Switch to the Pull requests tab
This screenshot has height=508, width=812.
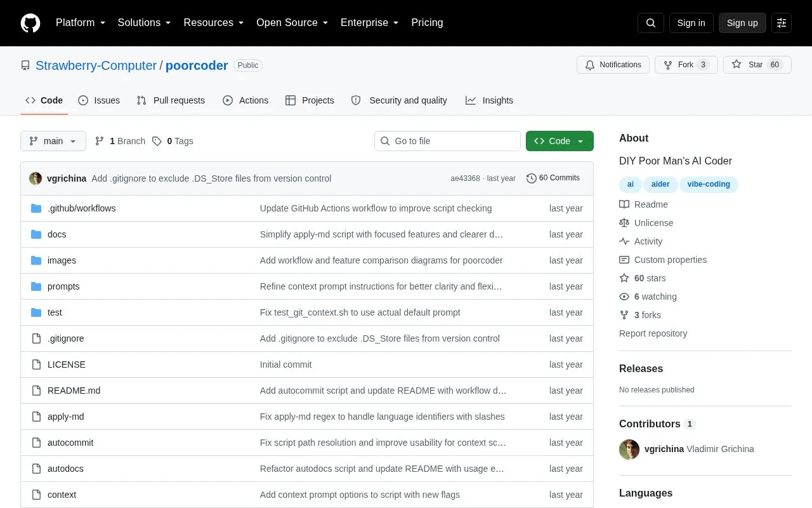click(171, 100)
